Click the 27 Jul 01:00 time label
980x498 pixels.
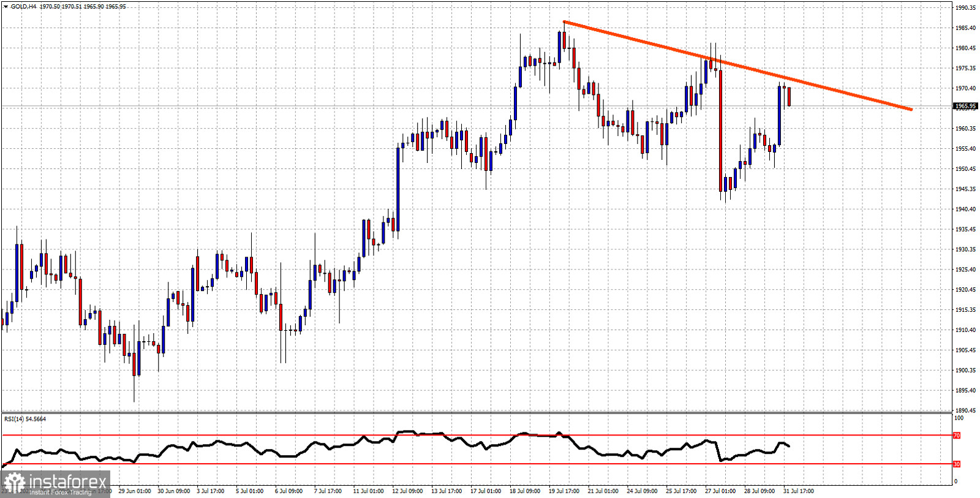(721, 491)
